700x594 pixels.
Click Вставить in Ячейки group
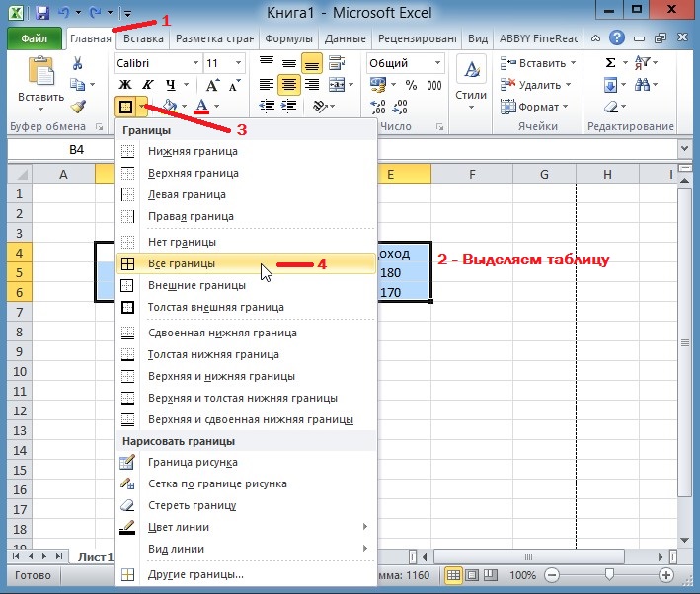[x=537, y=63]
